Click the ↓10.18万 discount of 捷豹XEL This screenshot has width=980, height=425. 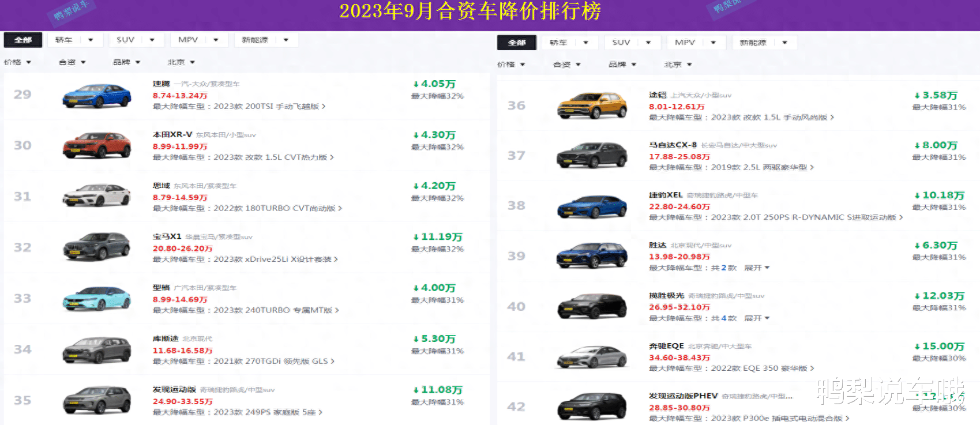[x=939, y=195]
